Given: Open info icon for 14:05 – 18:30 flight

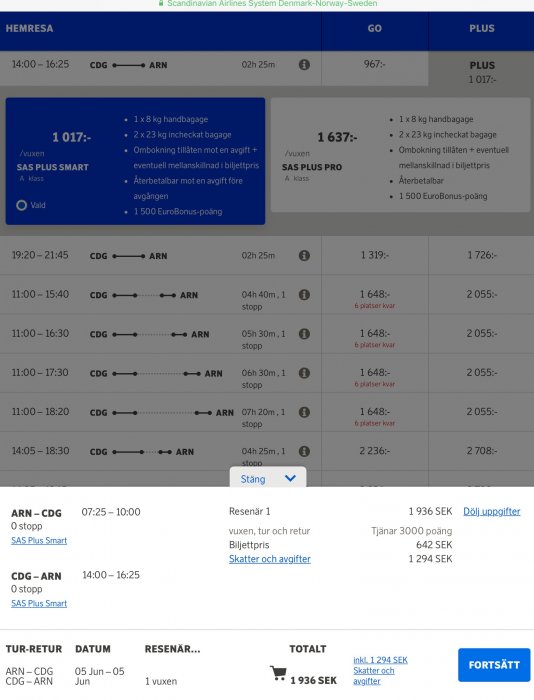Looking at the screenshot, I should (x=304, y=451).
